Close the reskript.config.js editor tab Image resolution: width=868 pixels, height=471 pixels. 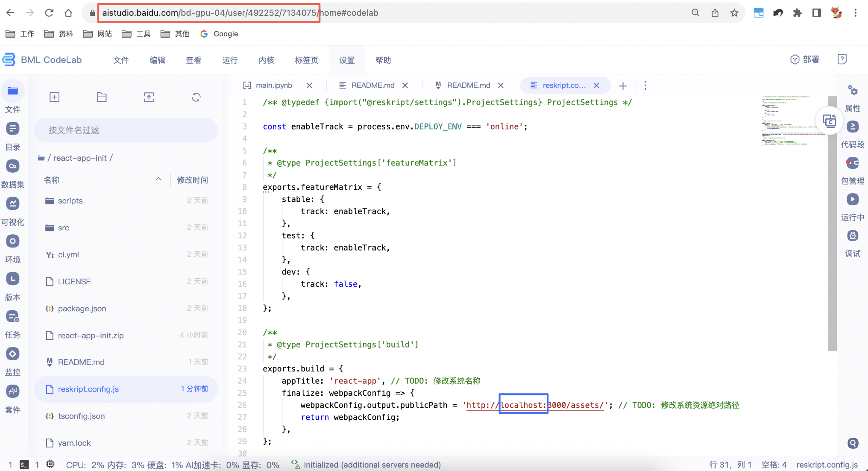coord(596,85)
